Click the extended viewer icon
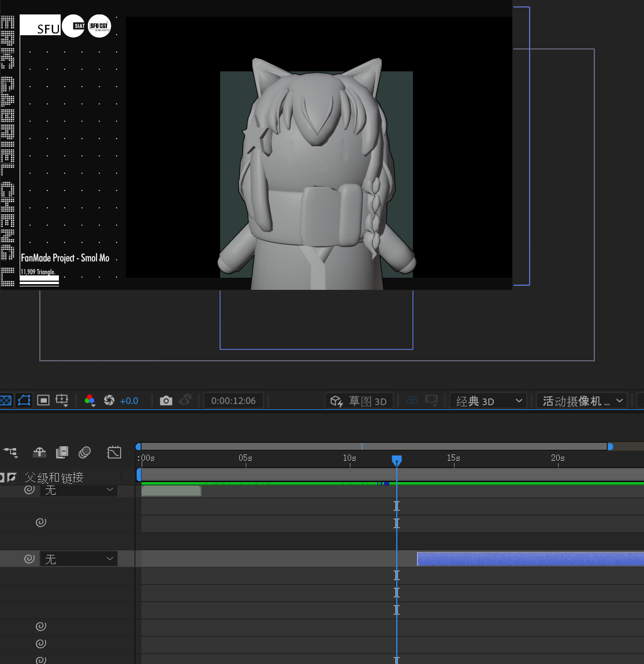 [x=431, y=400]
